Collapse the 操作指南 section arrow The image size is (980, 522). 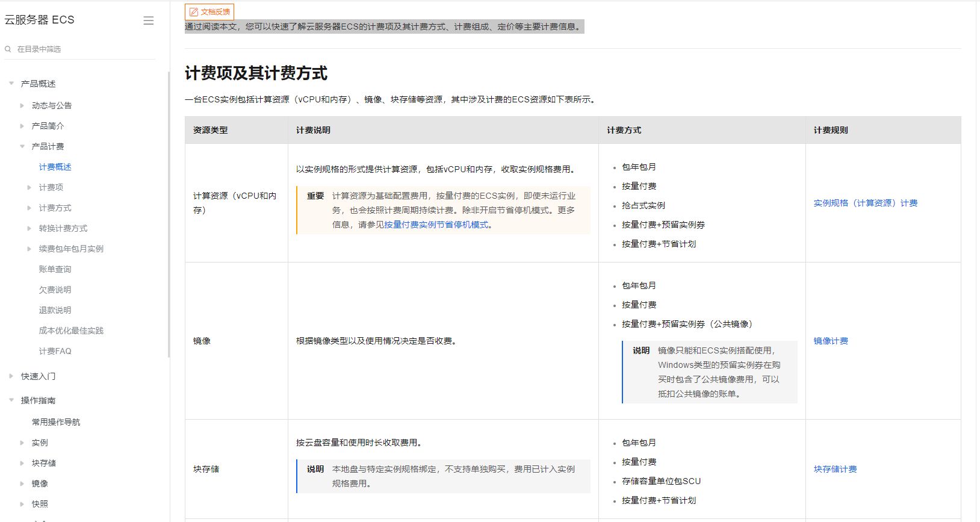(x=11, y=400)
